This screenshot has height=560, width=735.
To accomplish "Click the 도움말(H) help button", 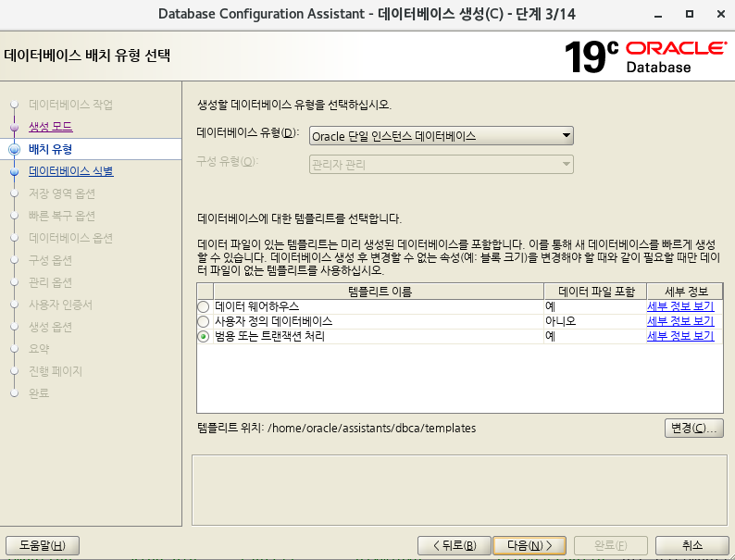I will (43, 545).
